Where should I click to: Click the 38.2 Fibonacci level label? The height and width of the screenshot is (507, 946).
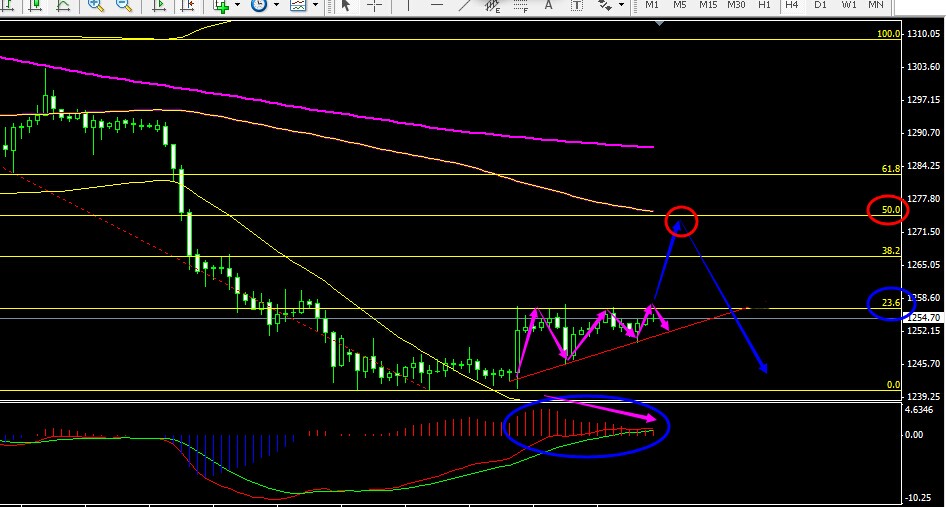pyautogui.click(x=891, y=250)
